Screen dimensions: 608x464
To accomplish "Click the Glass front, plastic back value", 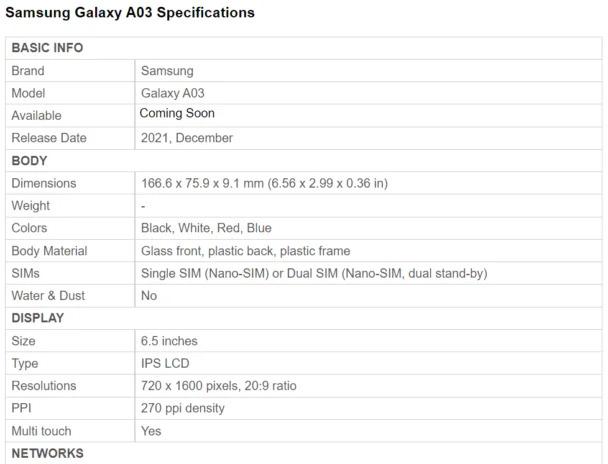I will pos(245,251).
